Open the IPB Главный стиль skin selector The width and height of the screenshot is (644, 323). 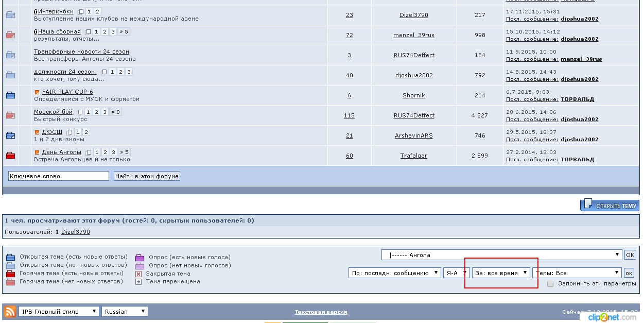click(59, 312)
